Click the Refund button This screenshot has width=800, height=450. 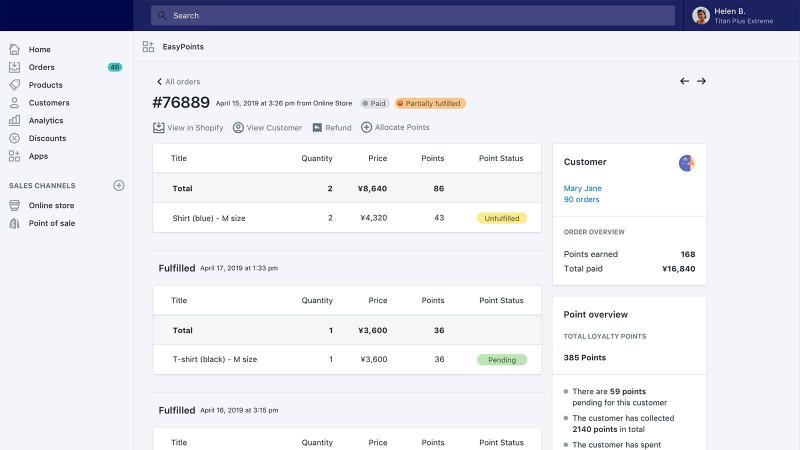[x=332, y=128]
